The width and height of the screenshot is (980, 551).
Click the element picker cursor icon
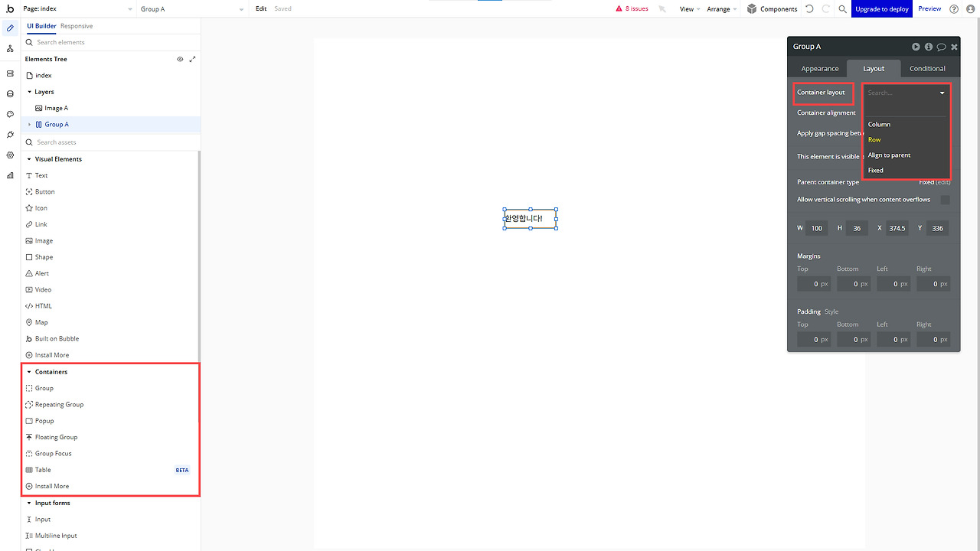pos(662,8)
